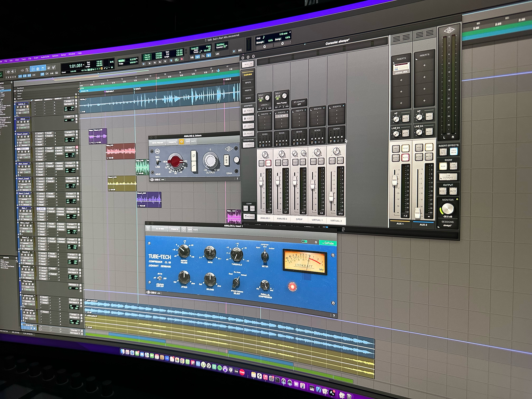Open the Console MENU dropdown
Image resolution: width=532 pixels, height=399 pixels.
(x=248, y=64)
